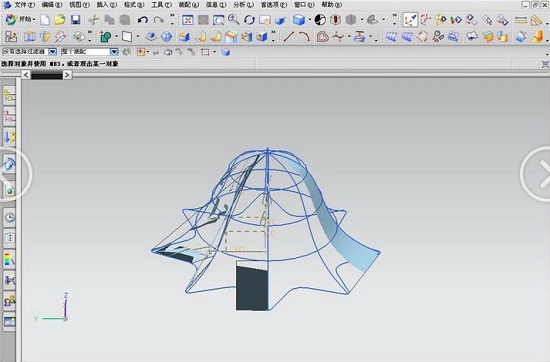Viewport: 550px width, 362px height.
Task: Open the 视图 (View) menu
Action: click(x=79, y=5)
